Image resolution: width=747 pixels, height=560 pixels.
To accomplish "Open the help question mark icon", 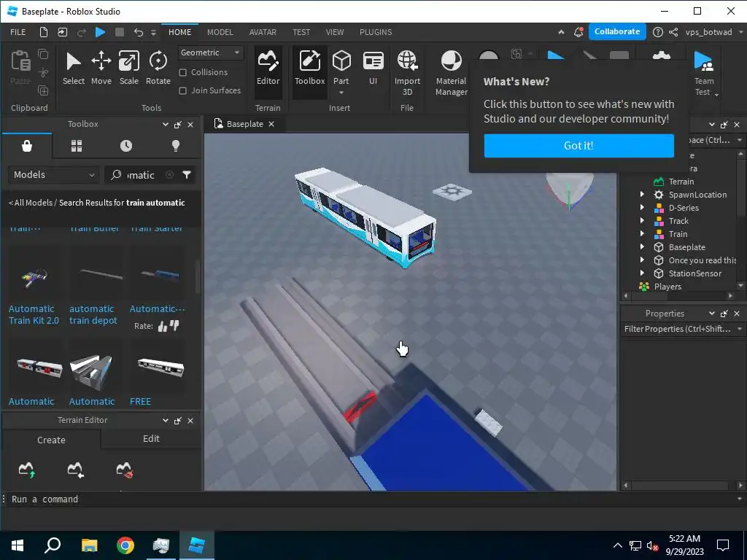I will (657, 32).
